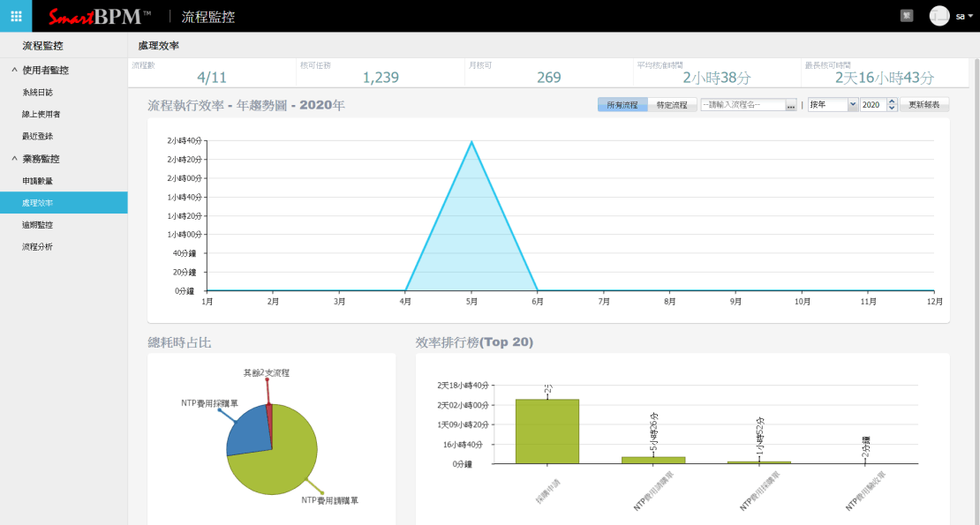This screenshot has height=525, width=980.
Task: Open the process picker ellipsis button
Action: click(x=791, y=105)
